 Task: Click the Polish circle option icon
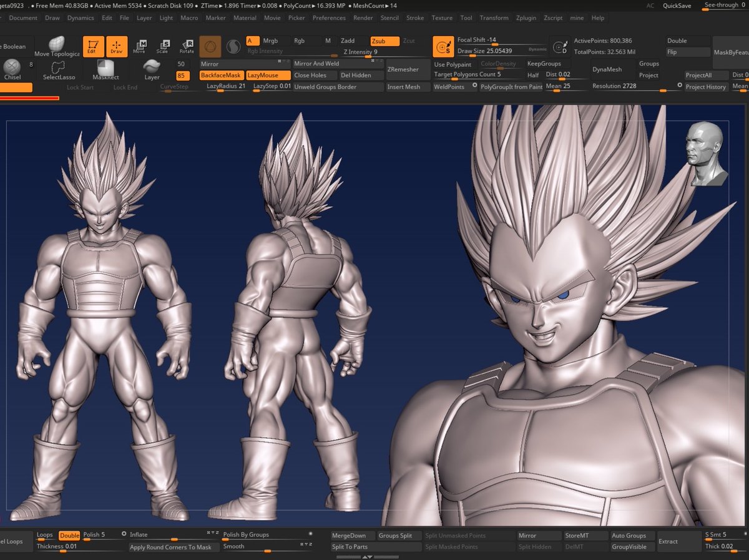point(124,534)
